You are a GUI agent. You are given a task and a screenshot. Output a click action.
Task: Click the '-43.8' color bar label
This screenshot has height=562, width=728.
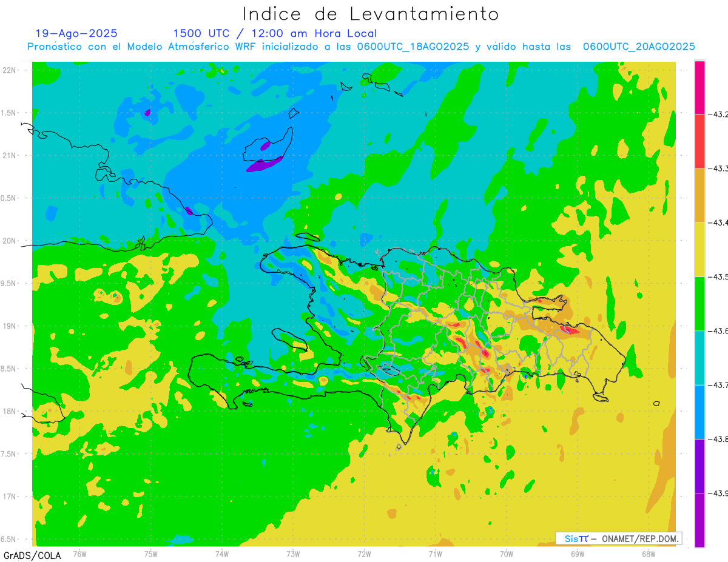(719, 439)
